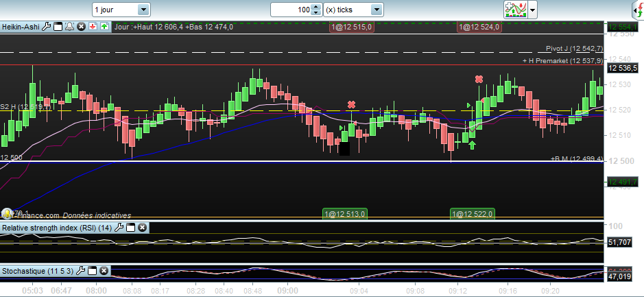Click '+B M (12 499,4)' level label
Viewport: 644px width, 297px height.
[x=577, y=158]
